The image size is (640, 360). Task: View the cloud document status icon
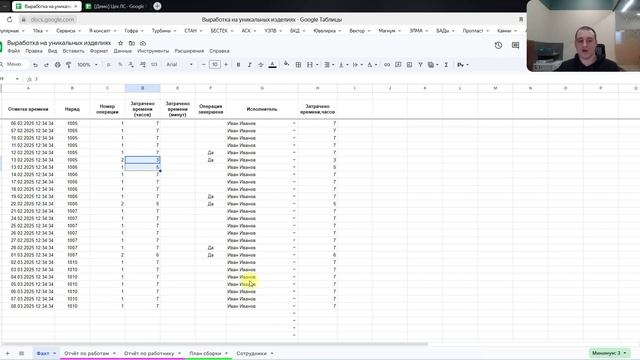coord(143,43)
